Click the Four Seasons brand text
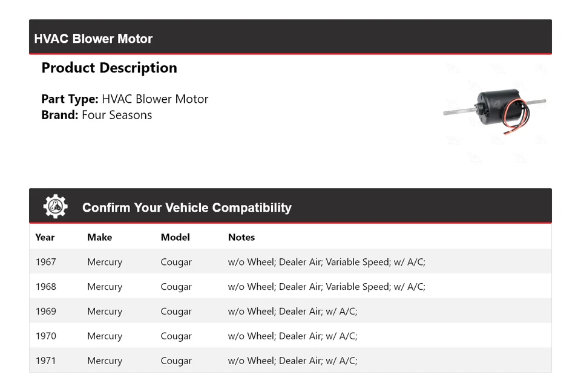The height and width of the screenshot is (392, 581). click(x=117, y=115)
